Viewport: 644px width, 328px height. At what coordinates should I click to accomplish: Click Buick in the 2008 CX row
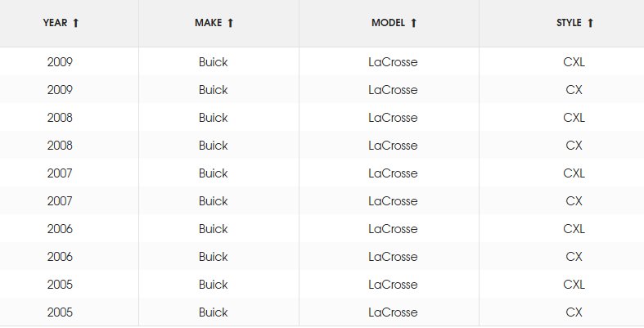(x=213, y=146)
